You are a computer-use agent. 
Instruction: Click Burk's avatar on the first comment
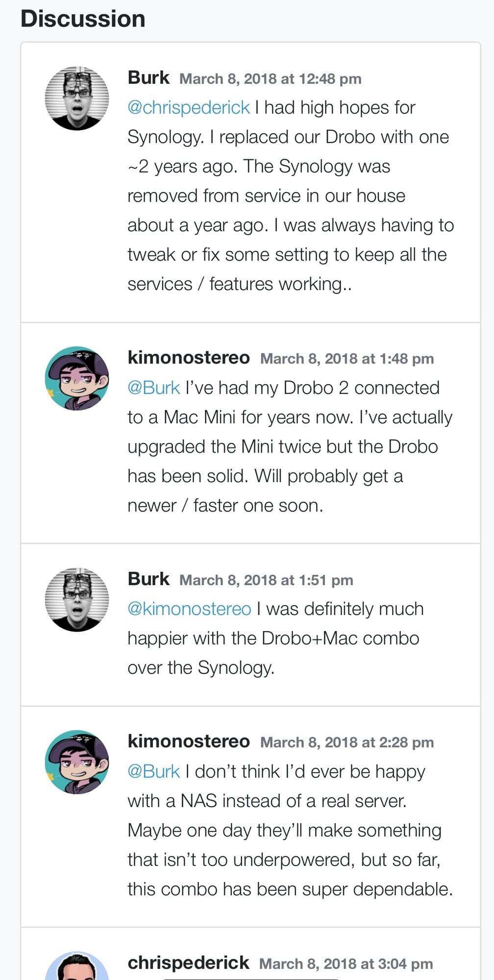[x=76, y=98]
